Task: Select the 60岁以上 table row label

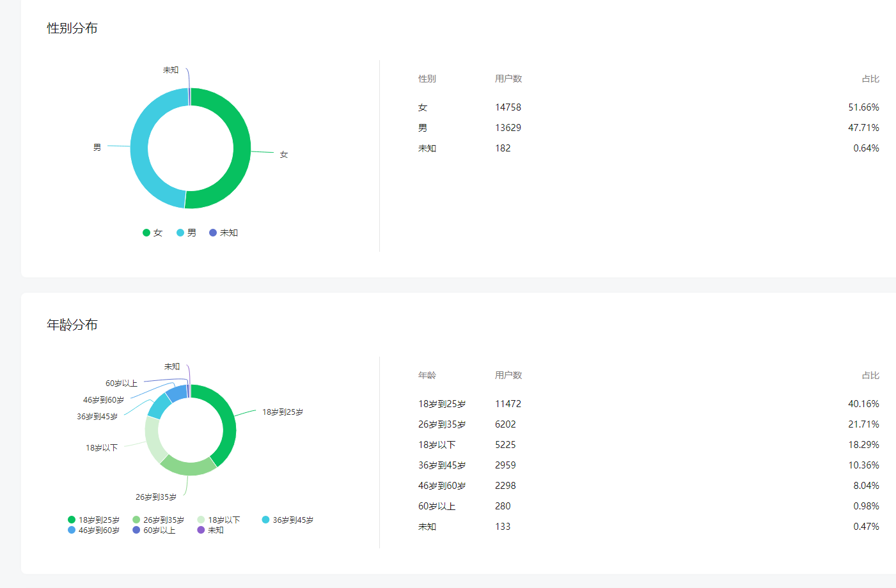Action: (x=437, y=506)
